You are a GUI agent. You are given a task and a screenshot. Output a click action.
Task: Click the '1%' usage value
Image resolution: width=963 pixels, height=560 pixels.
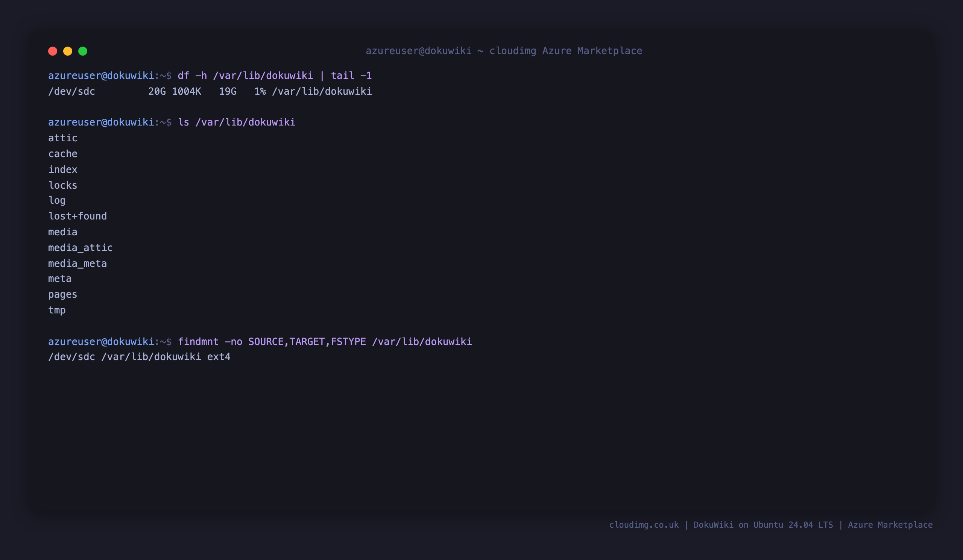(x=260, y=92)
